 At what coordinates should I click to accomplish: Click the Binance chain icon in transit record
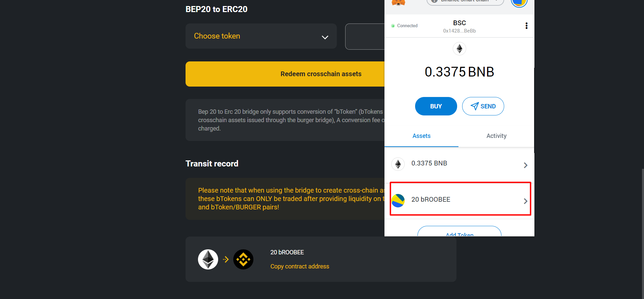coord(243,259)
